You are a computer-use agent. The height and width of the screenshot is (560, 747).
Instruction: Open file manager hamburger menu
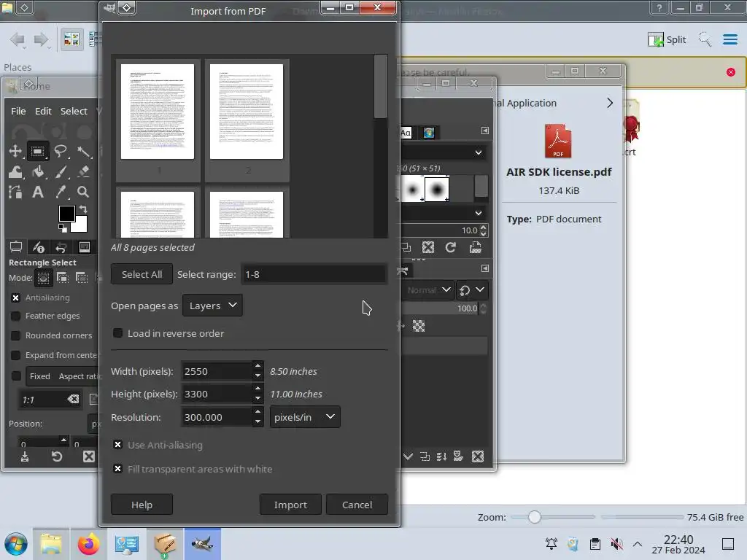click(729, 39)
